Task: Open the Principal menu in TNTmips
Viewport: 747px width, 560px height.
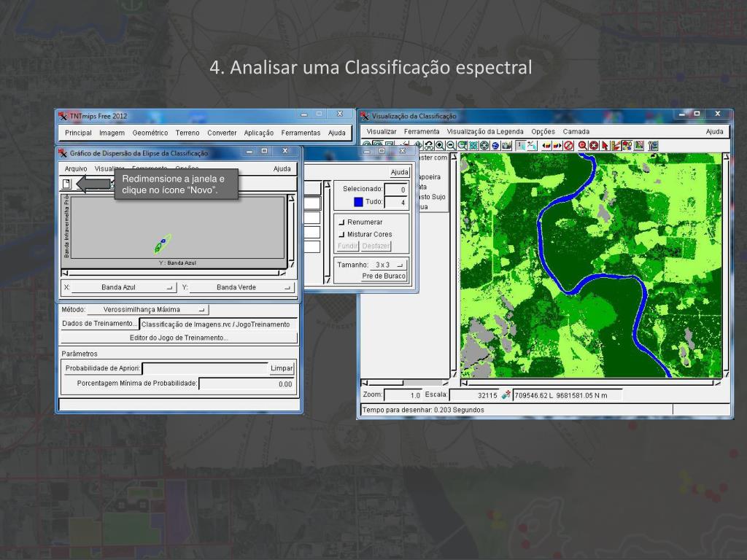Action: (78, 133)
